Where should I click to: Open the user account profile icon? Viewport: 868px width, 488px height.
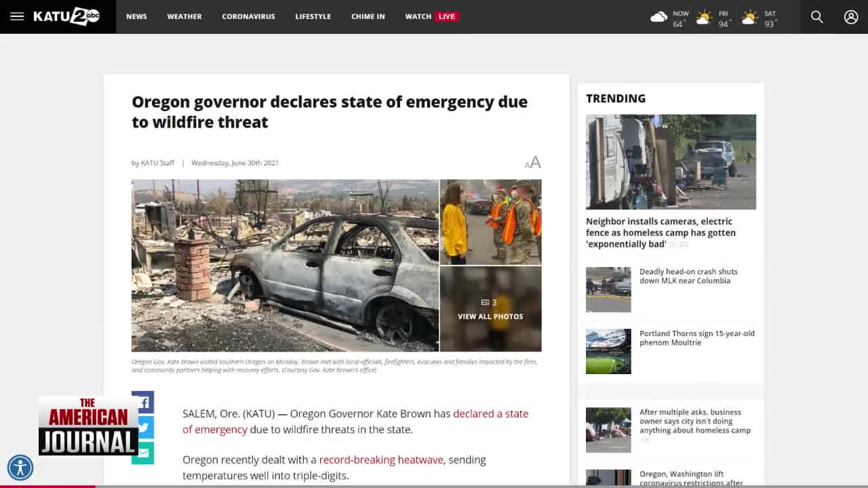click(851, 17)
